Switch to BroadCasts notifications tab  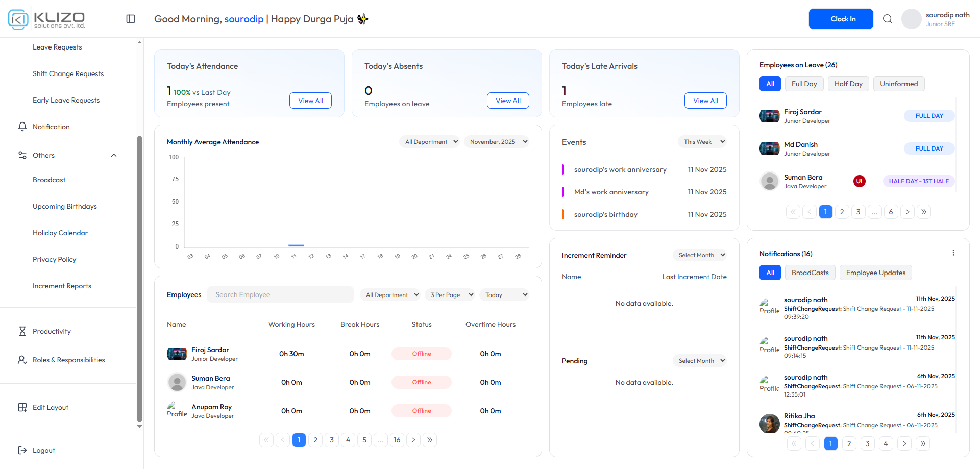coord(810,273)
